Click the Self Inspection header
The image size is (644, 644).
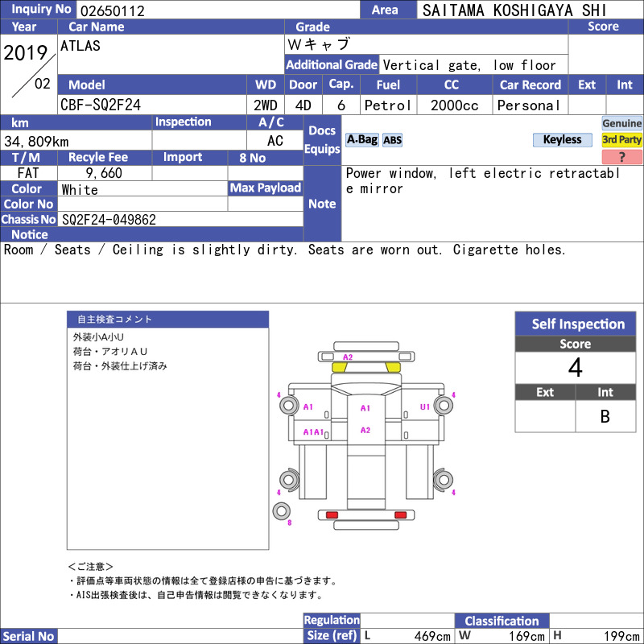(576, 324)
